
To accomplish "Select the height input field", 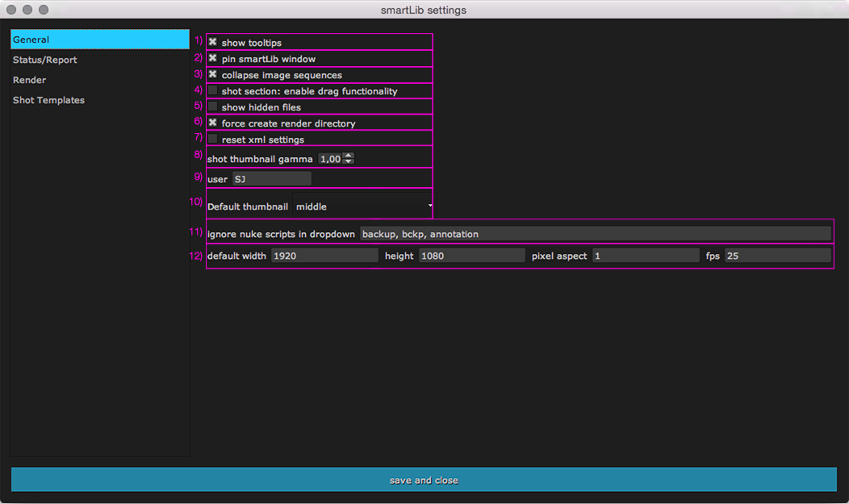I will (x=471, y=256).
